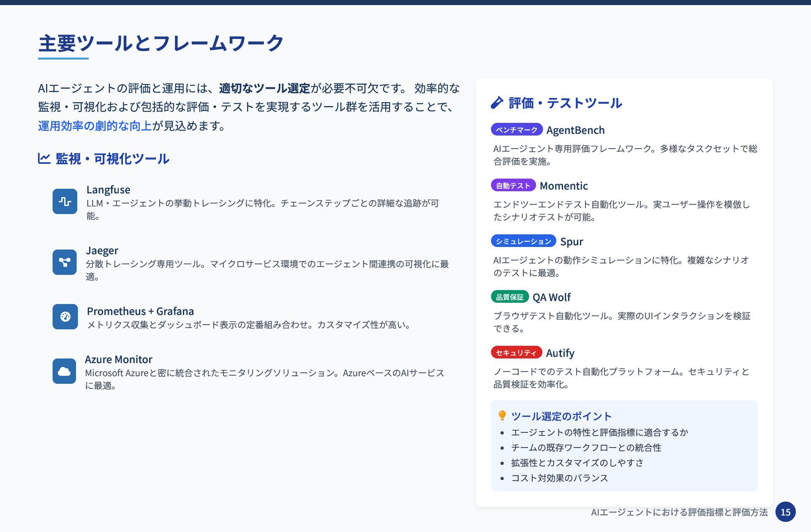The width and height of the screenshot is (811, 532).
Task: Click the セキュリティ red badge
Action: pyautogui.click(x=516, y=353)
